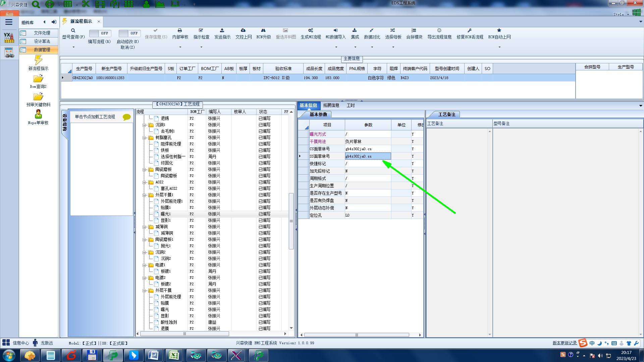This screenshot has height=362, width=644.
Task: Click the YX factory sidebar icon
Action: coord(9,37)
